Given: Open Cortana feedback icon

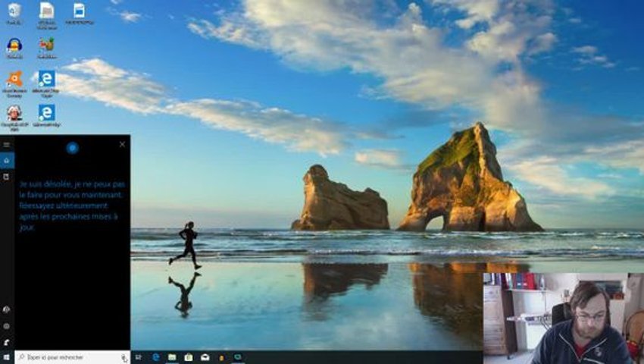Looking at the screenshot, I should click(x=7, y=342).
